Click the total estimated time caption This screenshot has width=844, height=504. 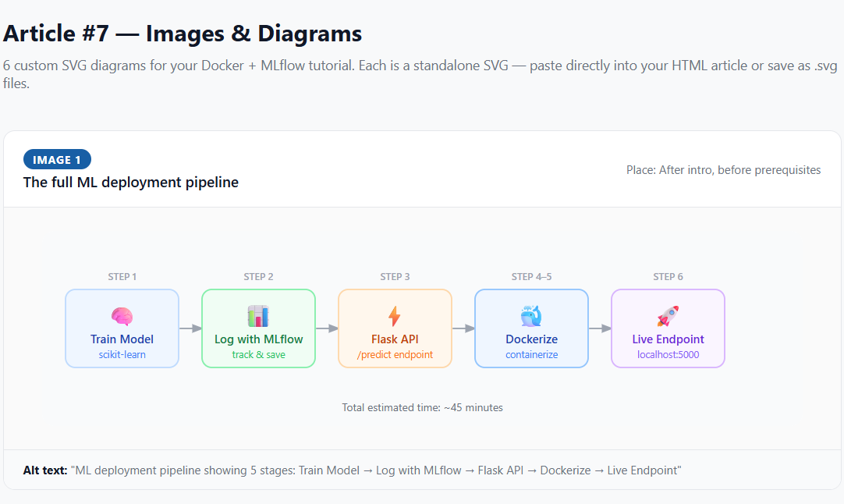click(422, 407)
